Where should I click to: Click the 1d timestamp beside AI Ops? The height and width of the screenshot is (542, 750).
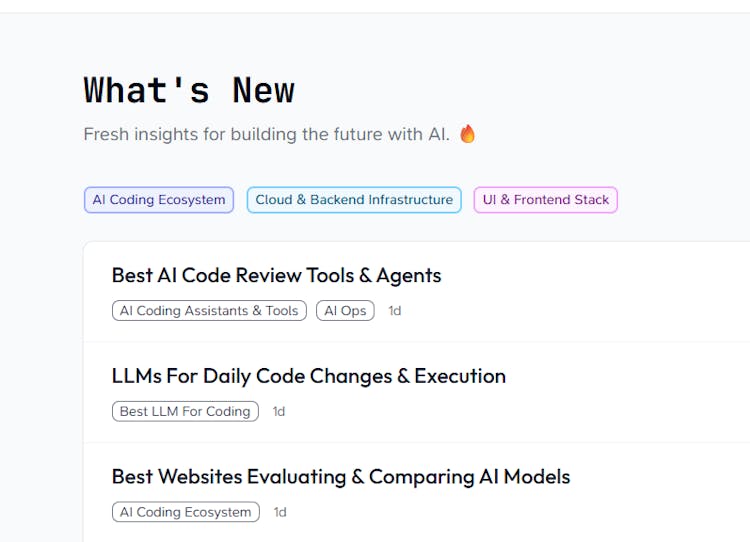(395, 311)
